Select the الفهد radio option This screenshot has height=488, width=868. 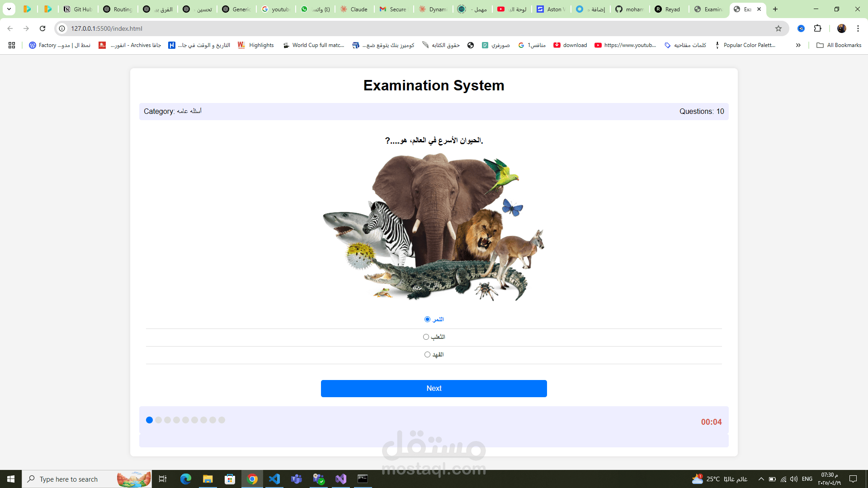click(x=427, y=355)
